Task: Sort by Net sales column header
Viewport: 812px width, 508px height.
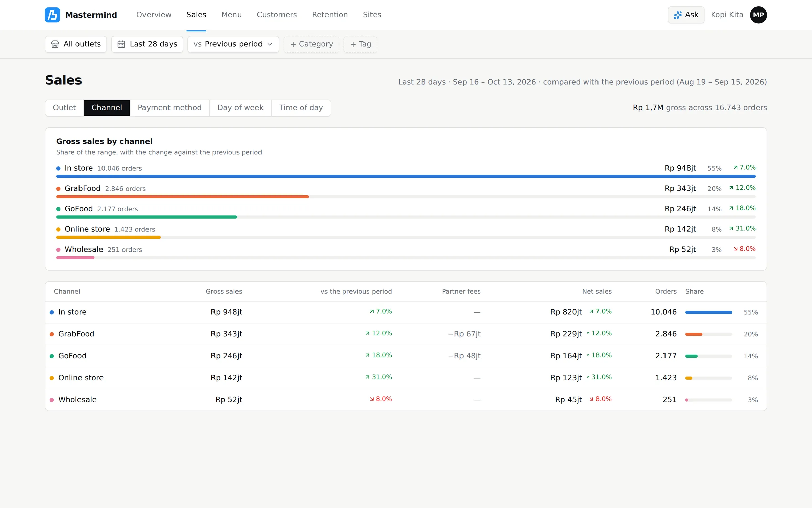Action: click(597, 291)
